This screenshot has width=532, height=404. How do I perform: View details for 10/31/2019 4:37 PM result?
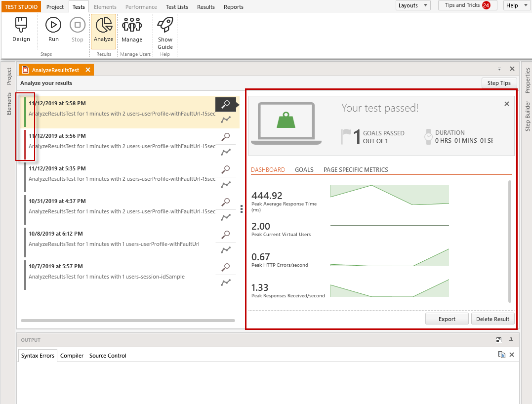pos(226,202)
